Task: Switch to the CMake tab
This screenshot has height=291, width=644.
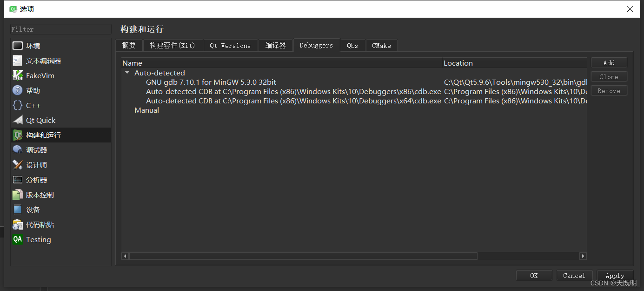Action: (381, 45)
